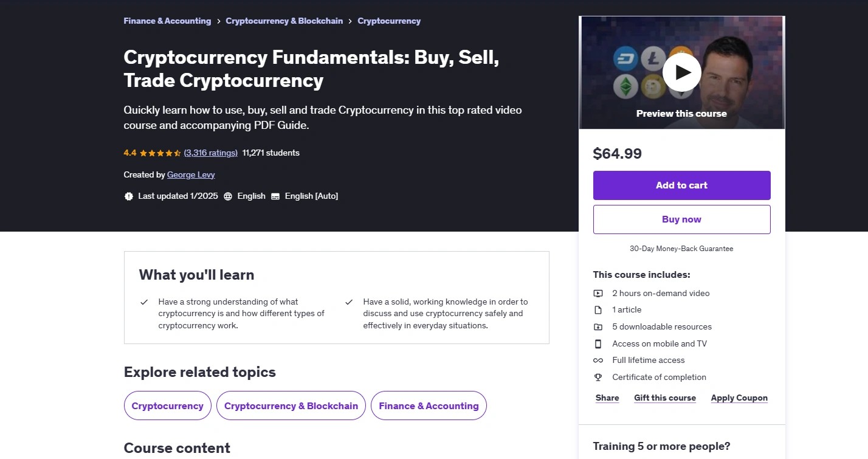Screen dimensions: 868x459
Task: Click the closed captions icon
Action: [x=275, y=196]
